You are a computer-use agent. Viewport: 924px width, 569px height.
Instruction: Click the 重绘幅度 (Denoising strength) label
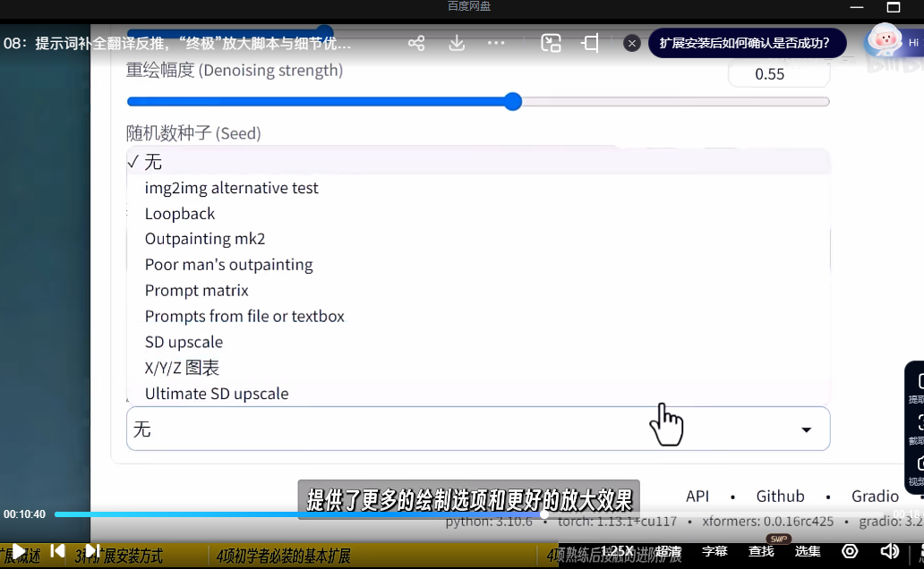(x=234, y=70)
